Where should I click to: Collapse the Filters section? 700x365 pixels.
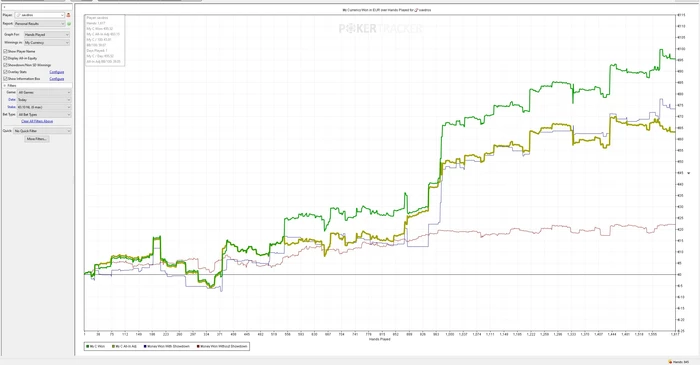point(5,85)
